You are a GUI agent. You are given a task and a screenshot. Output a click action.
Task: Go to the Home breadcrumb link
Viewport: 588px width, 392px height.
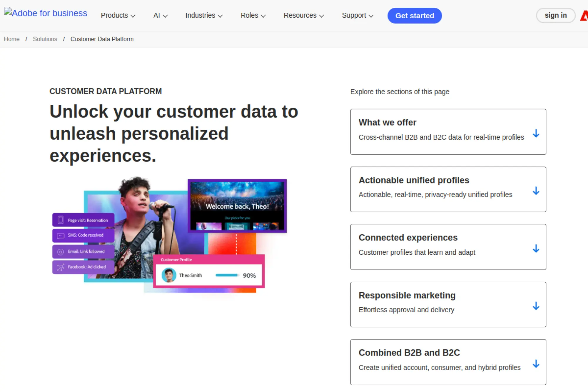coord(12,39)
